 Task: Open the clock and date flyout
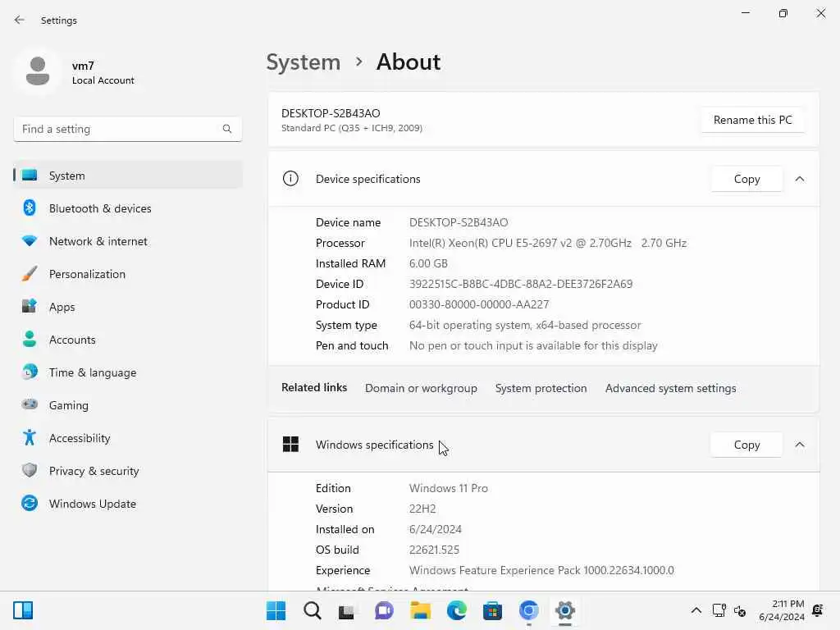(782, 610)
